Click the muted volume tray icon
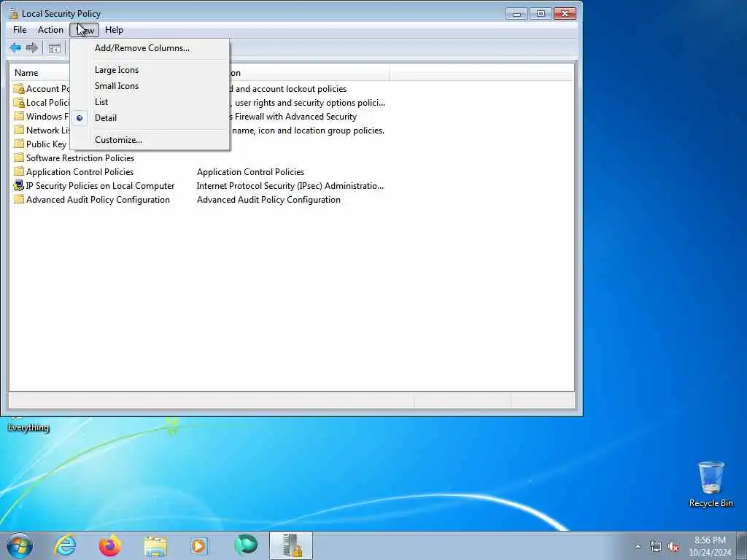The width and height of the screenshot is (747, 560). [673, 546]
